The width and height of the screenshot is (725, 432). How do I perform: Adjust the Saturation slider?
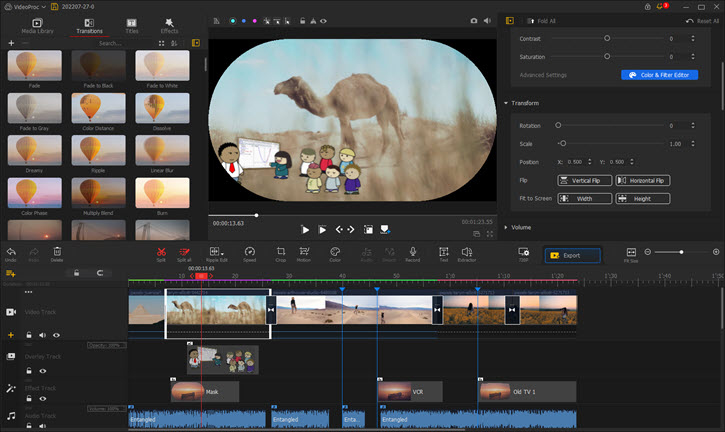(x=606, y=57)
